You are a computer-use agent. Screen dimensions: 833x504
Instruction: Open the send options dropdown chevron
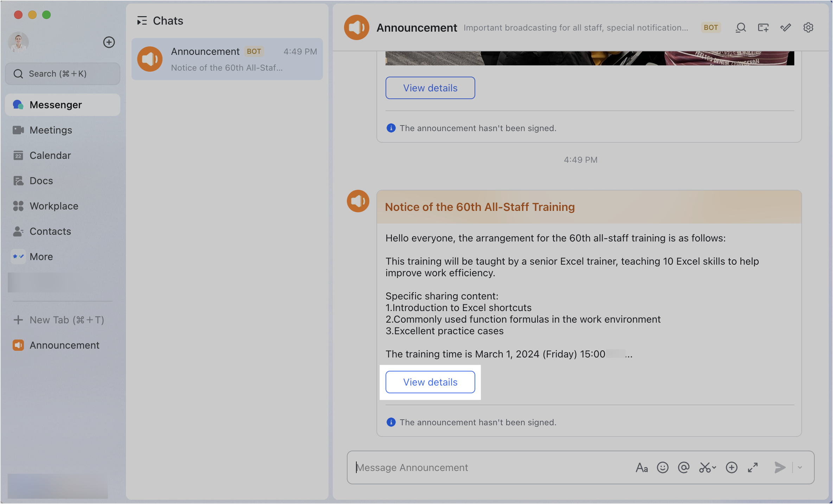800,467
